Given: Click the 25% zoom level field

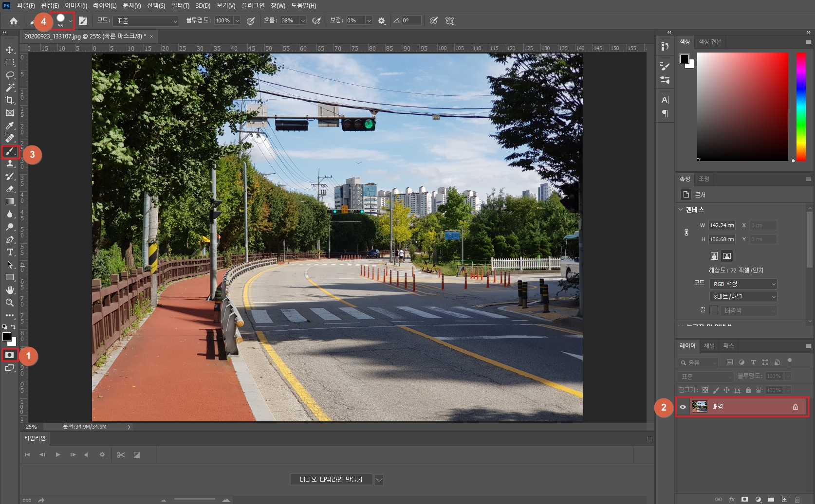Looking at the screenshot, I should click(31, 427).
